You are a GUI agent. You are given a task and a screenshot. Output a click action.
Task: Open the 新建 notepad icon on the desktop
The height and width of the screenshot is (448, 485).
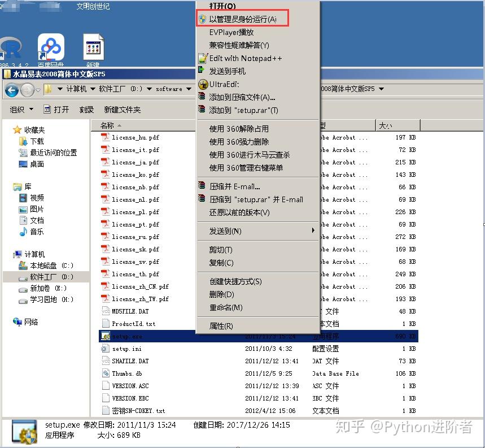pyautogui.click(x=93, y=45)
